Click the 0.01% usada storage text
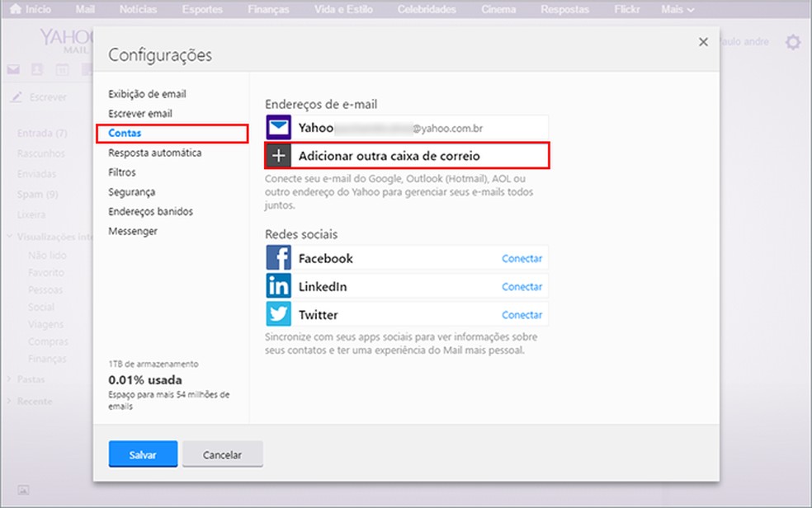The image size is (812, 508). pyautogui.click(x=145, y=379)
